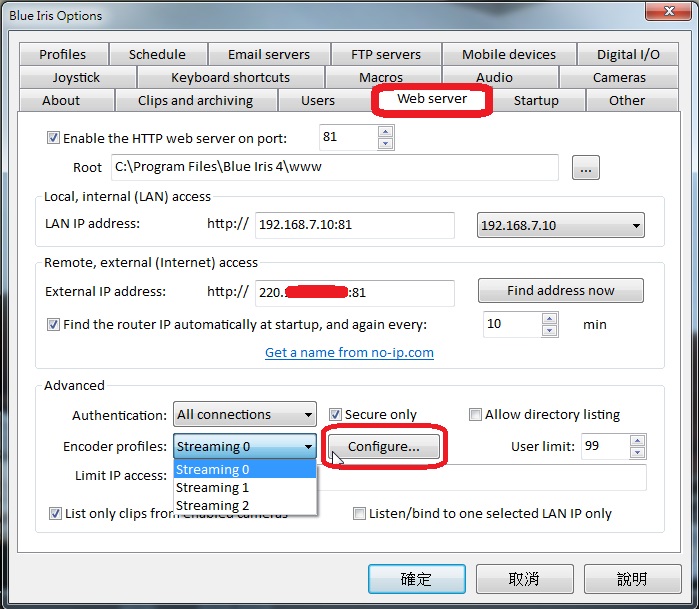Browse for the web Root folder
The height and width of the screenshot is (609, 699).
click(586, 168)
